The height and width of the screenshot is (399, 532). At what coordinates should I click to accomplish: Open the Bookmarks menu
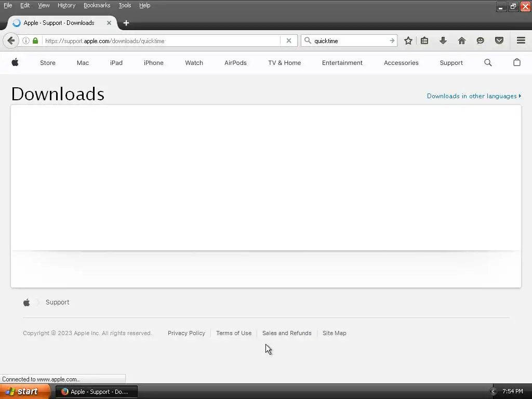point(97,5)
